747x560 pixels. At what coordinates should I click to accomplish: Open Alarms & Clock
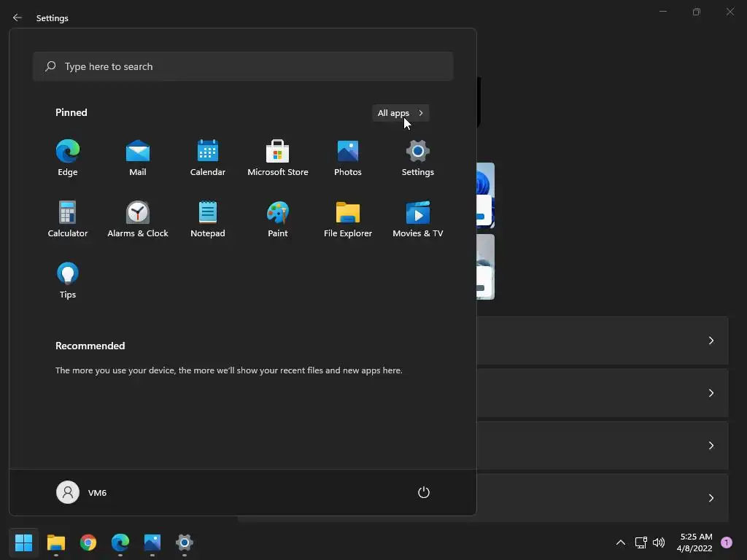[x=138, y=219]
